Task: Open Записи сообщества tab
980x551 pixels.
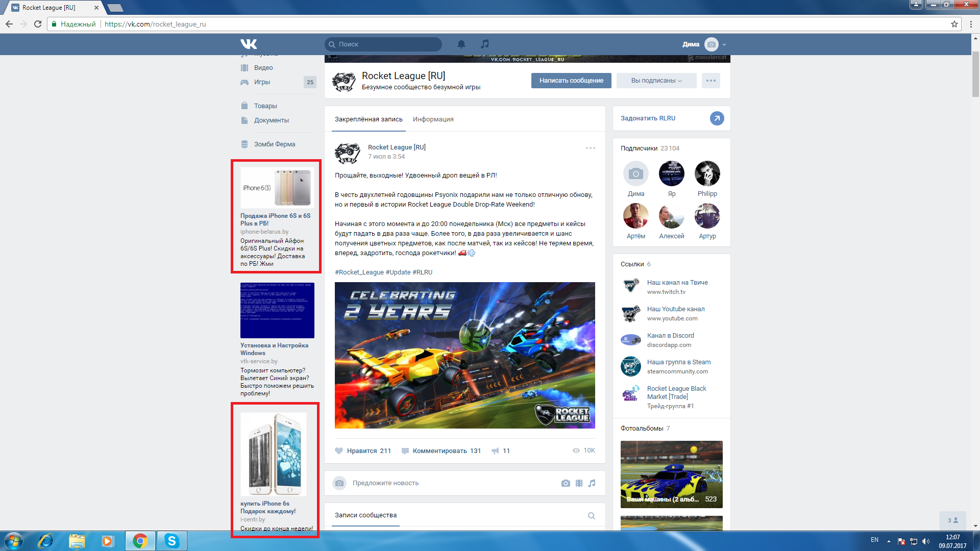Action: click(365, 515)
